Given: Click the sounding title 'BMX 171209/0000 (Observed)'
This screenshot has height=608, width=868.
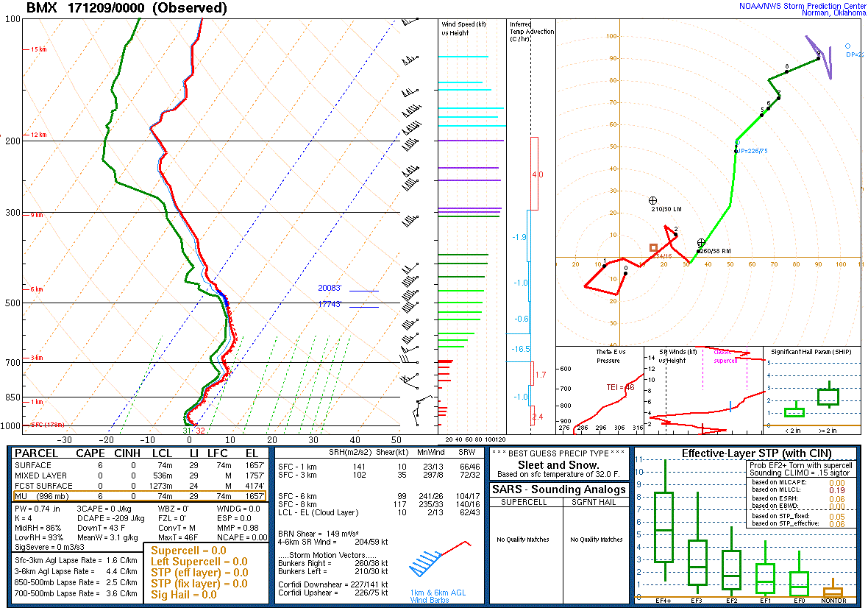Looking at the screenshot, I should [127, 8].
